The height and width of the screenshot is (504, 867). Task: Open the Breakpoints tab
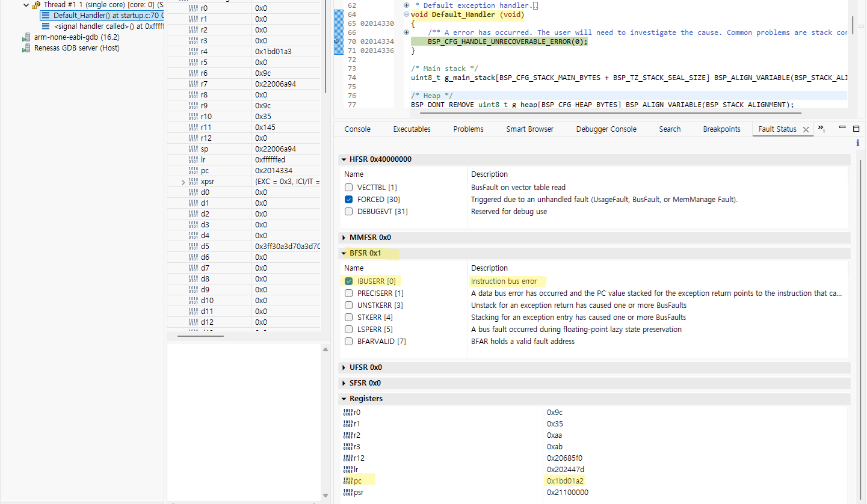pyautogui.click(x=721, y=129)
